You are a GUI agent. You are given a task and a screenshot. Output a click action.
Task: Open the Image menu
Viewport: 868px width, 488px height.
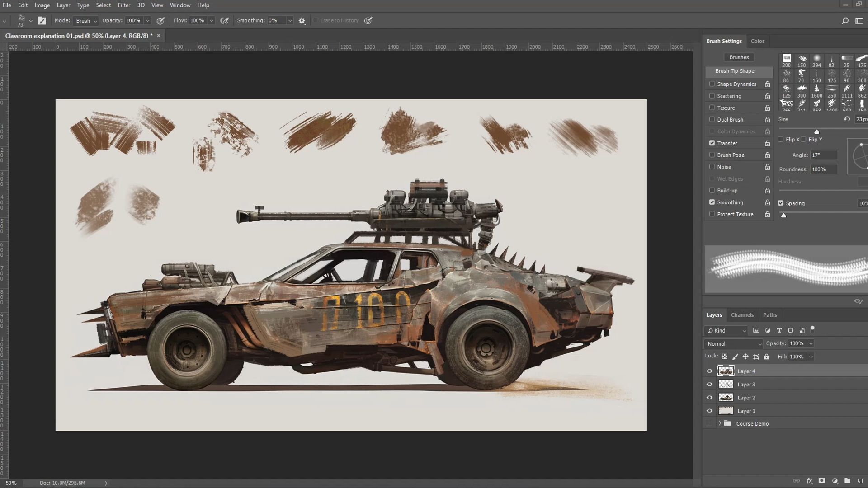tap(42, 5)
